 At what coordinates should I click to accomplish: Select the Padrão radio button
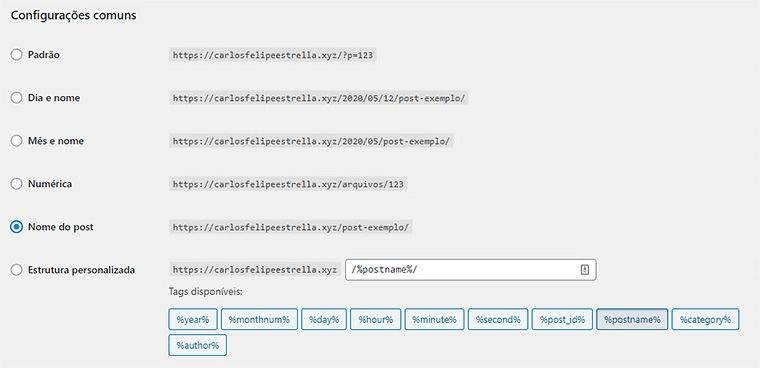coord(16,55)
